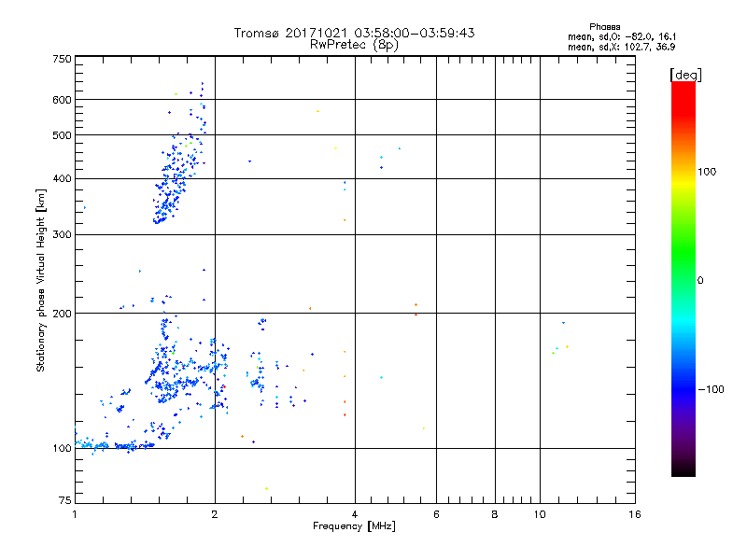Click the "6" frequency tick label
This screenshot has height=560, width=747.
tap(436, 514)
